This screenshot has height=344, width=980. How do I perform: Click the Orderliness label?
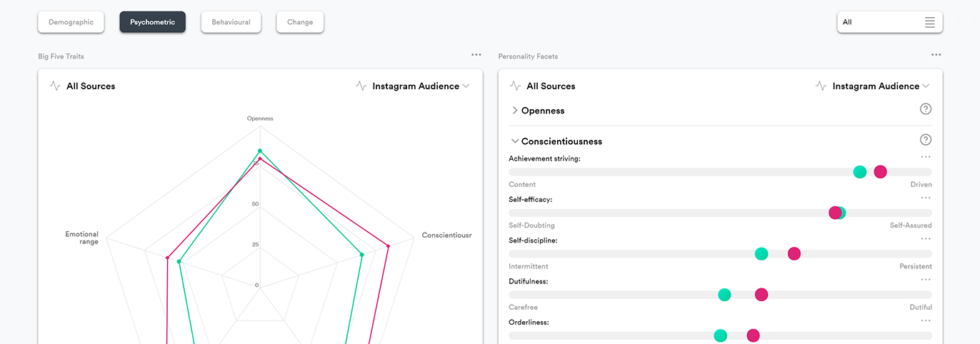coord(529,322)
